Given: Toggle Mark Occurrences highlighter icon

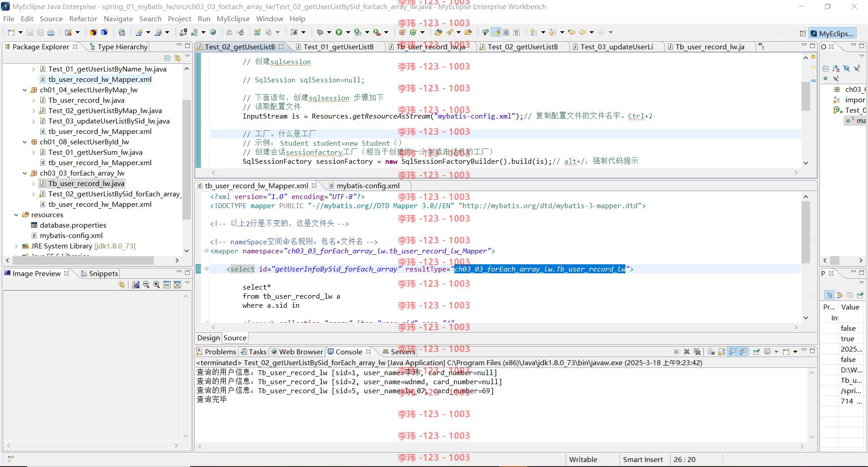Looking at the screenshot, I should pyautogui.click(x=496, y=32).
